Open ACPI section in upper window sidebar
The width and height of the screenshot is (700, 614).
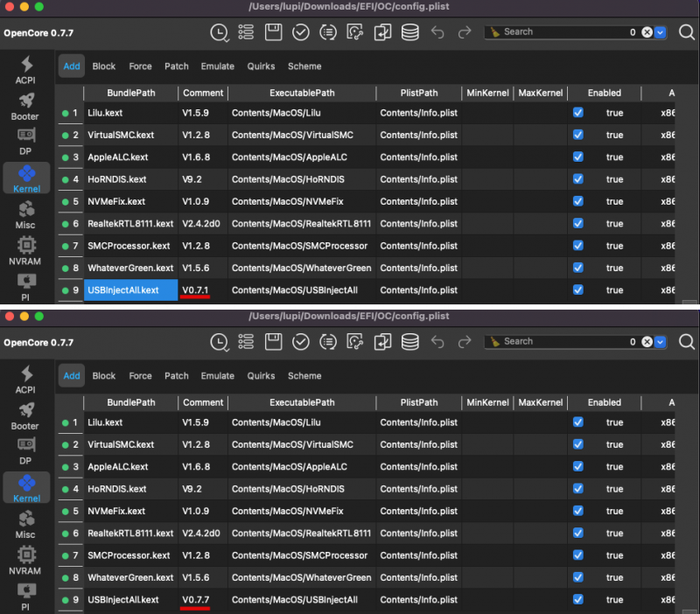[25, 70]
